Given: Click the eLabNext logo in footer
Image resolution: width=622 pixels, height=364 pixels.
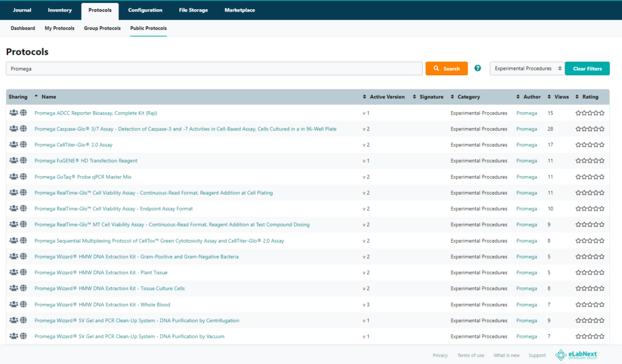Looking at the screenshot, I should tap(576, 355).
